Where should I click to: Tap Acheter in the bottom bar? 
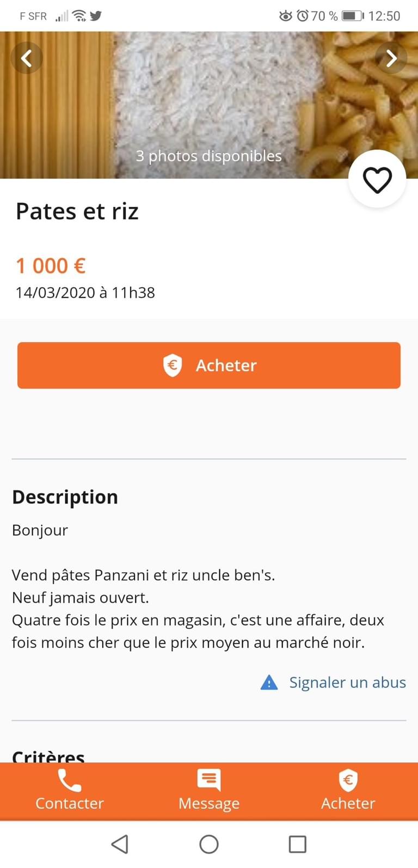(348, 791)
